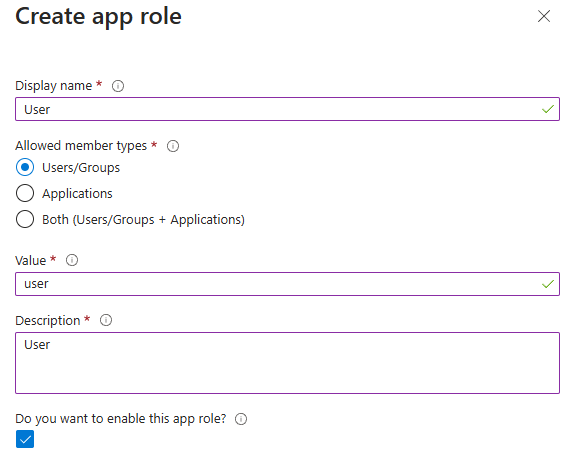Viewport: 576px width, 457px height.
Task: Uncheck the enable this app role checkbox
Action: pyautogui.click(x=25, y=439)
